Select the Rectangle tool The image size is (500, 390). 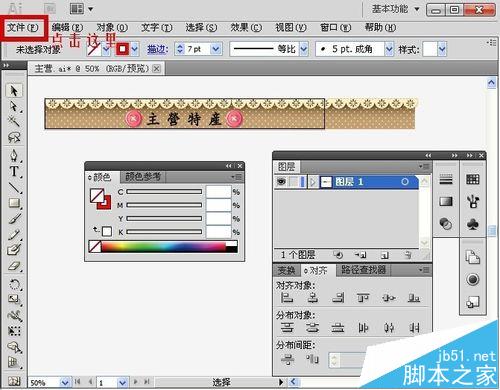14,202
